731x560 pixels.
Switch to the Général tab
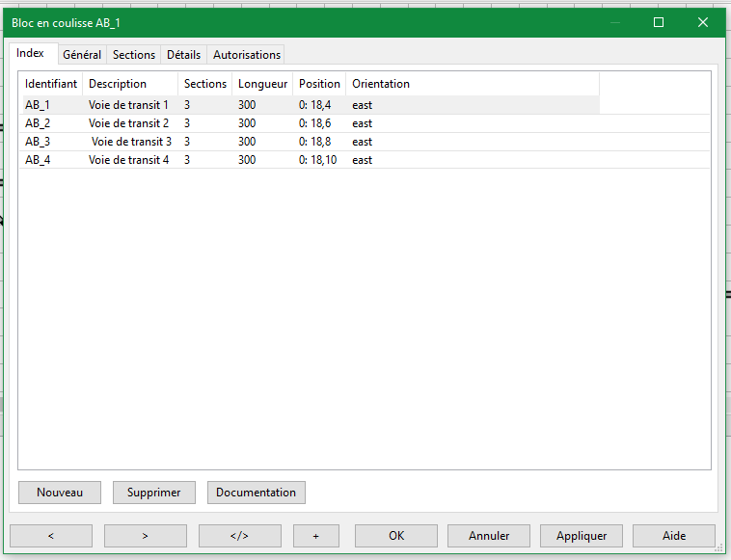[x=82, y=55]
